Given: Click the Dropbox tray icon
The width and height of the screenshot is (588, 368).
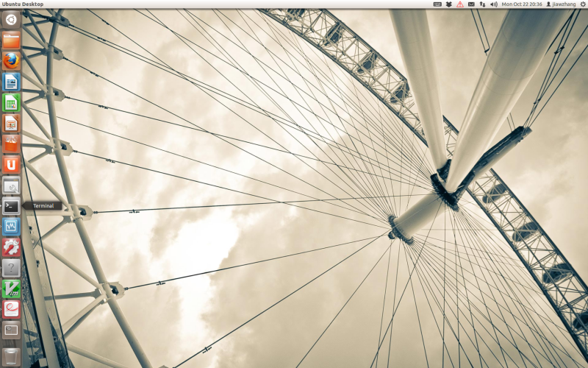Looking at the screenshot, I should click(448, 4).
